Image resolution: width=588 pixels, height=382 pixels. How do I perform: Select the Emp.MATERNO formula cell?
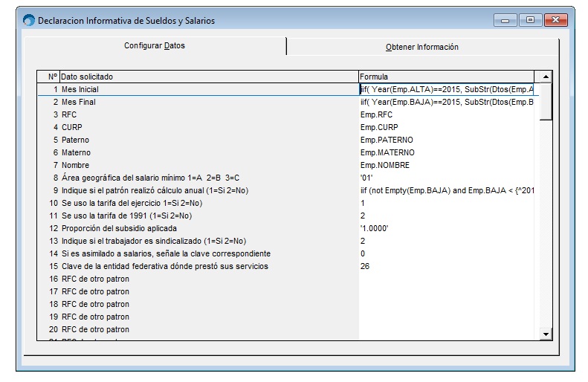(x=387, y=152)
